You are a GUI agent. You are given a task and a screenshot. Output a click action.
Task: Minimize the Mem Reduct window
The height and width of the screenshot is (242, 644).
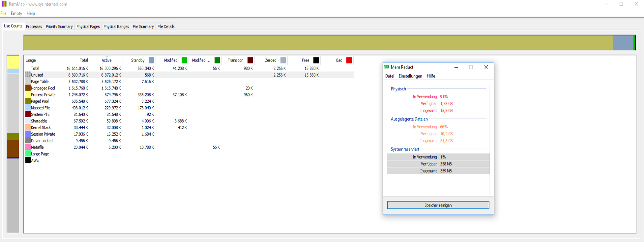click(456, 67)
